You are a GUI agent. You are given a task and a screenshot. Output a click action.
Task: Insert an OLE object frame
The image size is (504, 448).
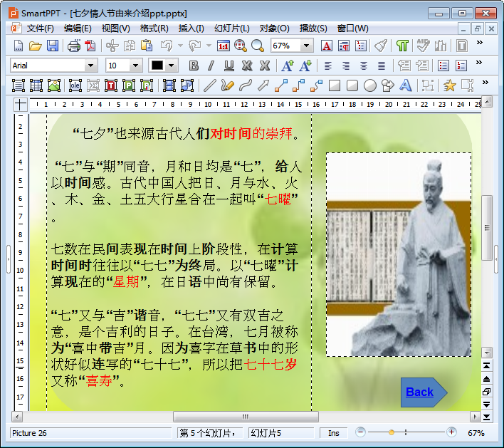click(75, 85)
